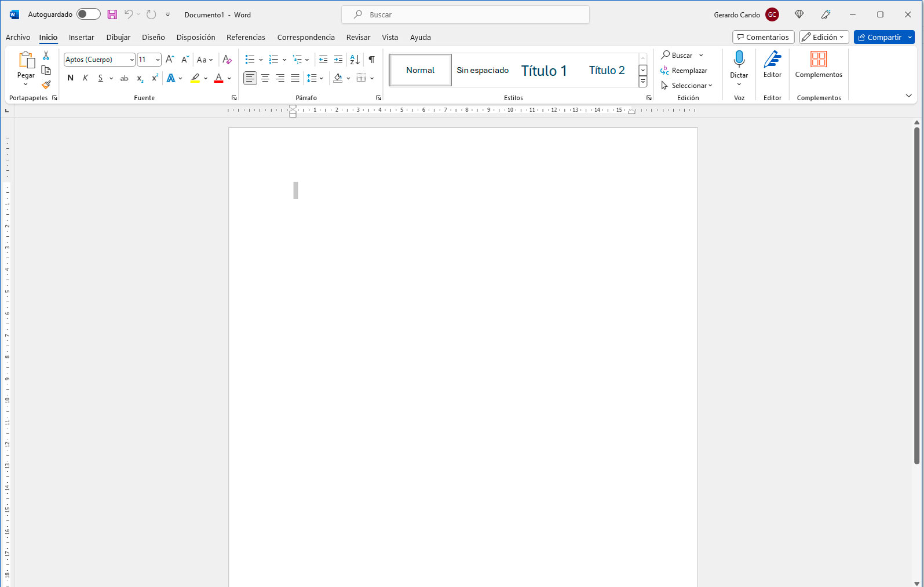Click the Save icon in title bar
Screen dimensions: 924x587
(x=112, y=14)
